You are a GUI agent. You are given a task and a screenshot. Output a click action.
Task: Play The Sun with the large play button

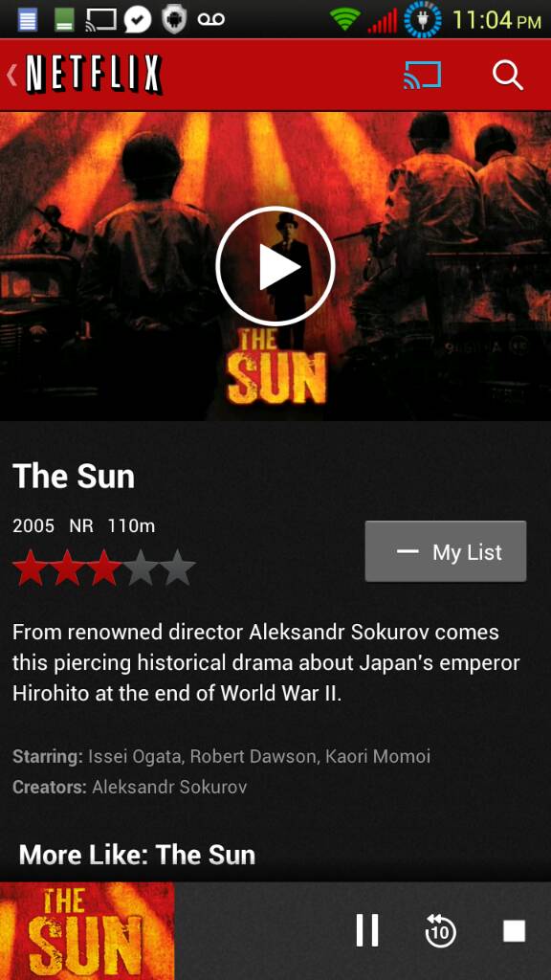pos(275,266)
